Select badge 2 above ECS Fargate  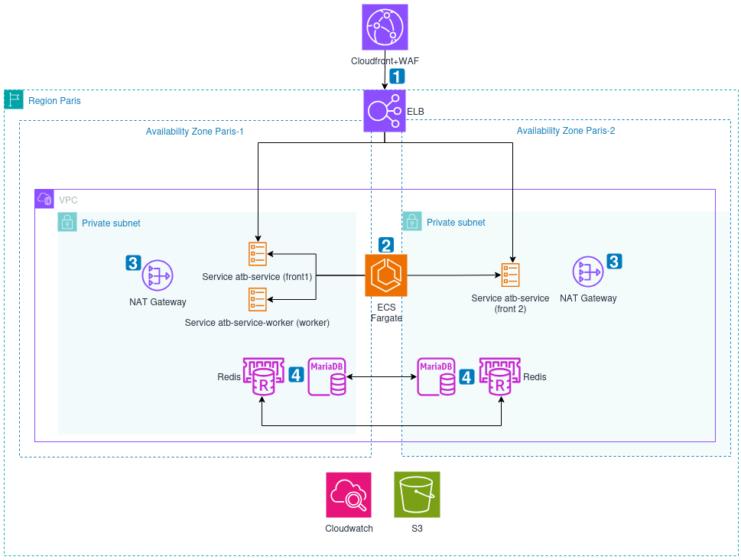(x=386, y=246)
